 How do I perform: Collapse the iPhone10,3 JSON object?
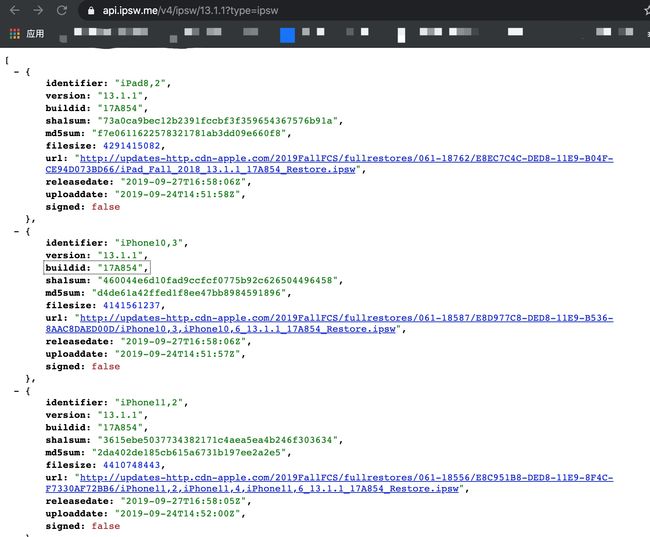17,231
